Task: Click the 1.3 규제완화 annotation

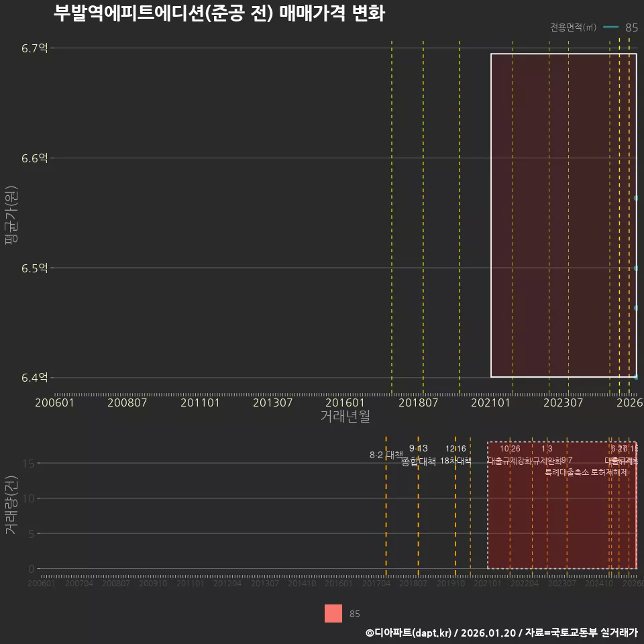Action: pyautogui.click(x=547, y=455)
